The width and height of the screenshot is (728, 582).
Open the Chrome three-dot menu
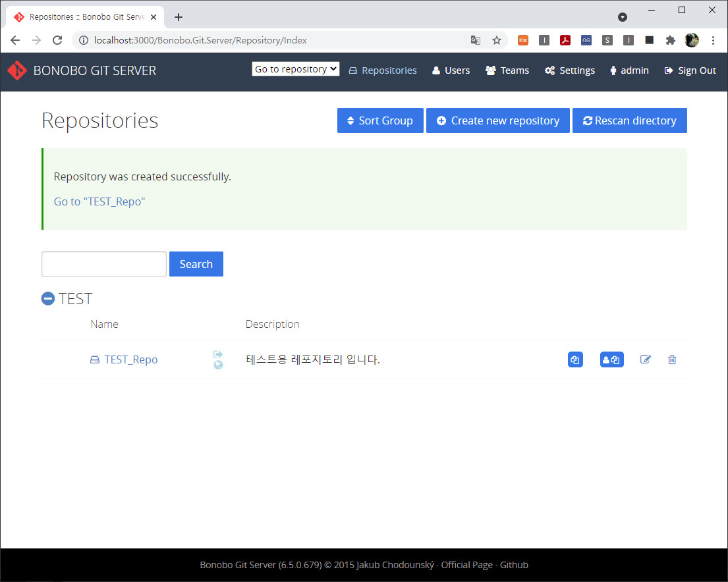(x=713, y=40)
